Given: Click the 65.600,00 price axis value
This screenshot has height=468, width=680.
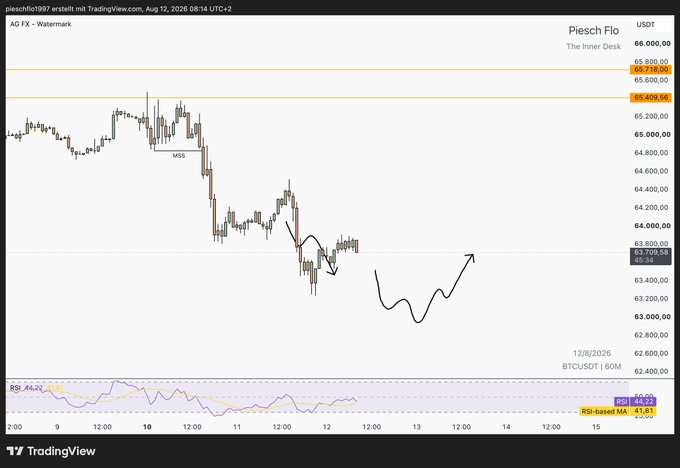Looking at the screenshot, I should 651,80.
